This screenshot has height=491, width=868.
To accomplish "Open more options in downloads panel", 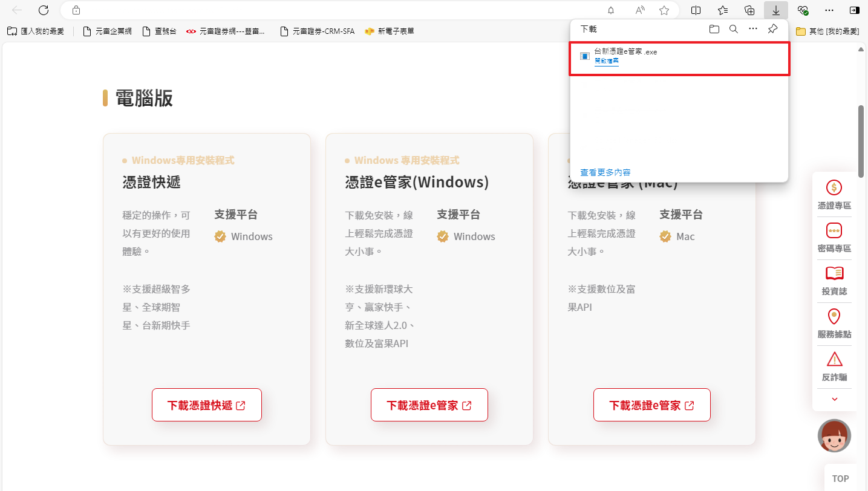I will (x=753, y=29).
